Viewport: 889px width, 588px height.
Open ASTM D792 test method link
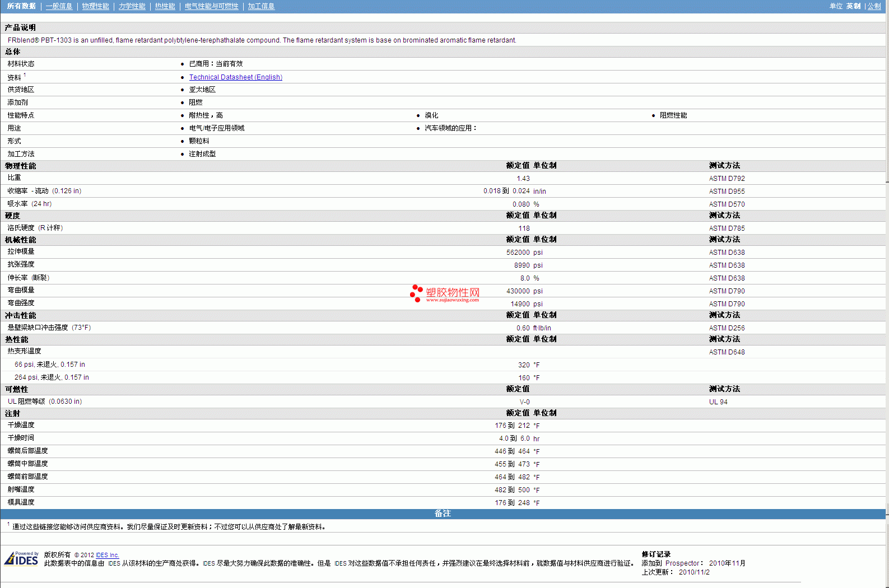point(727,179)
